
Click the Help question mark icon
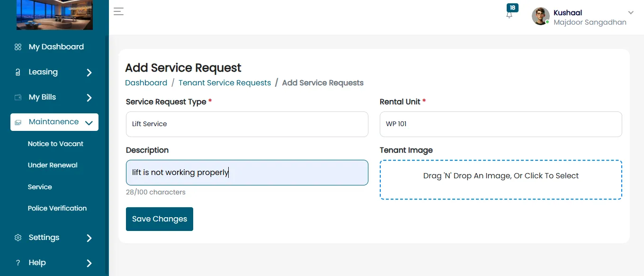(x=18, y=263)
